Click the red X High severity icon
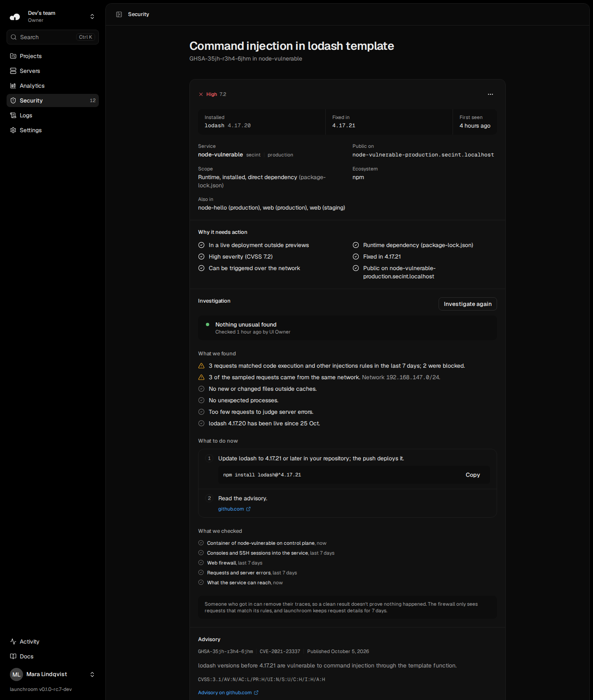Screen dimensions: 593x700 tap(201, 94)
